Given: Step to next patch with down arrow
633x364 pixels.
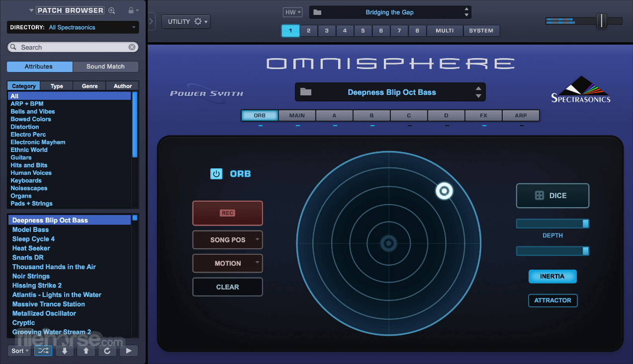Looking at the screenshot, I should (65, 351).
